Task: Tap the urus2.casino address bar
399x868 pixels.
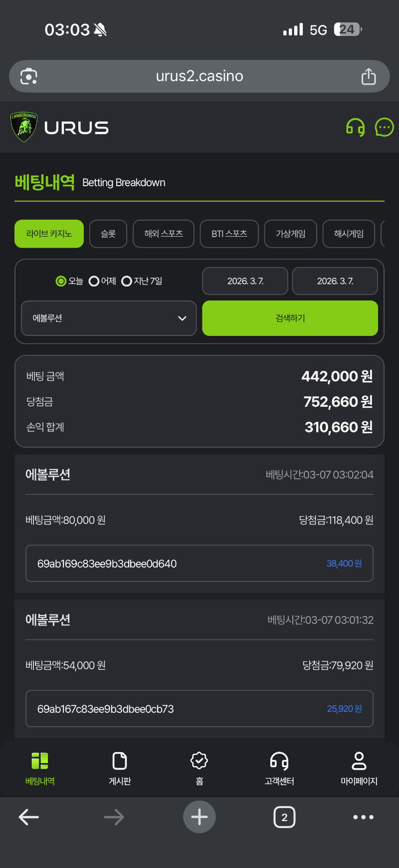Action: [x=199, y=76]
